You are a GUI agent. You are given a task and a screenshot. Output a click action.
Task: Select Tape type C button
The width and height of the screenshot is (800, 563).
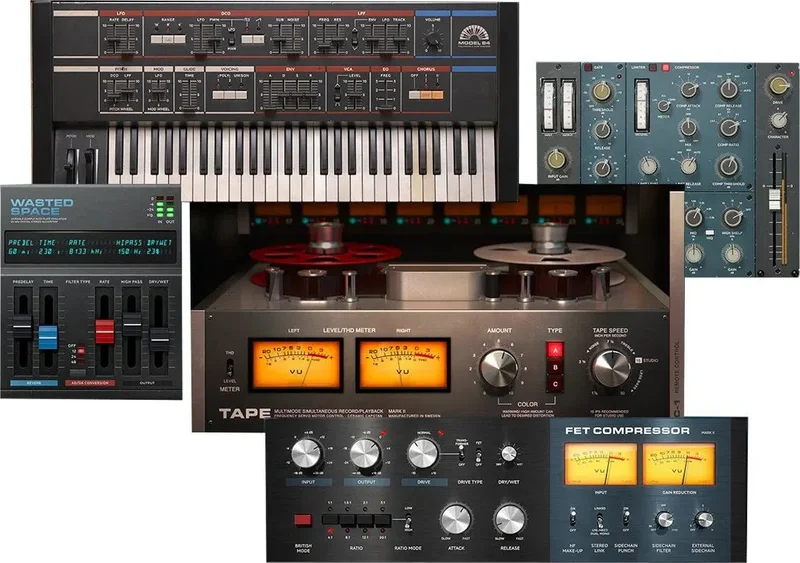555,384
